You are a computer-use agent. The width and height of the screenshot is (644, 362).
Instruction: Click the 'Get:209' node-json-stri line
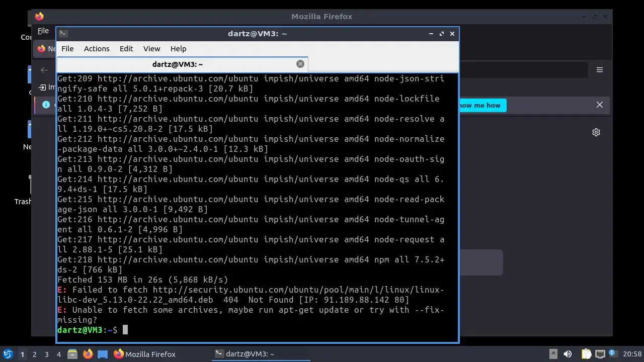(251, 83)
